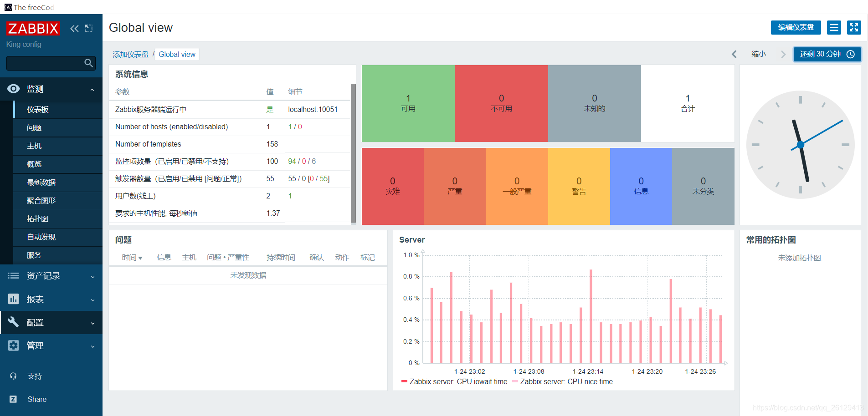Image resolution: width=868 pixels, height=416 pixels.
Task: Open the Share link
Action: [37, 399]
